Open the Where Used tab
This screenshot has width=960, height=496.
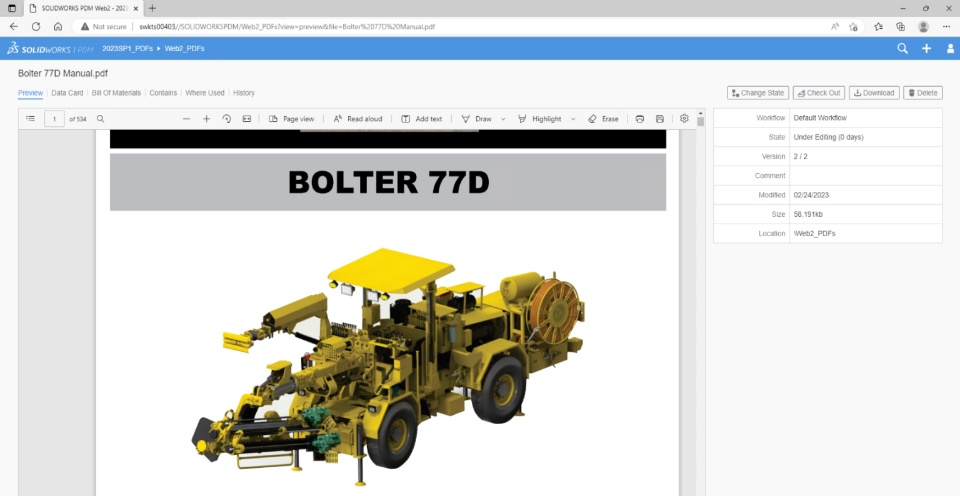pyautogui.click(x=205, y=93)
